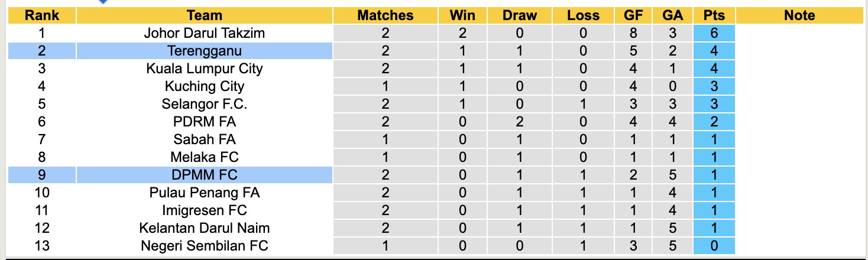Click the Draw column header
This screenshot has width=868, height=260.
pyautogui.click(x=520, y=16)
